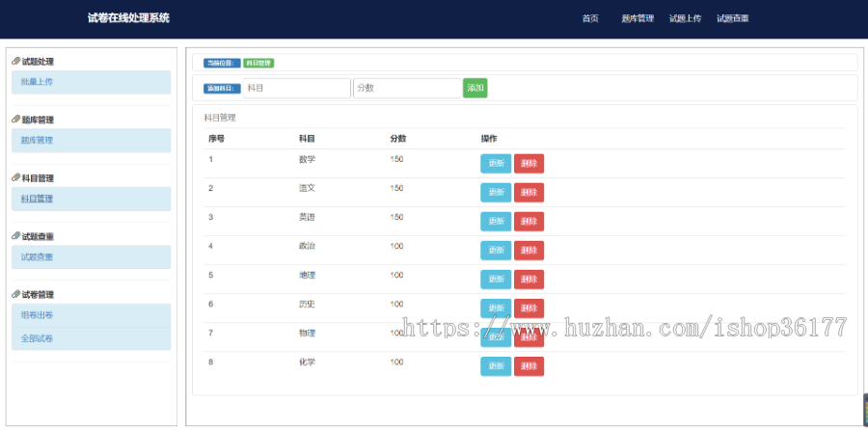Click 删除 for the 政治 row
This screenshot has width=868, height=430.
(529, 251)
